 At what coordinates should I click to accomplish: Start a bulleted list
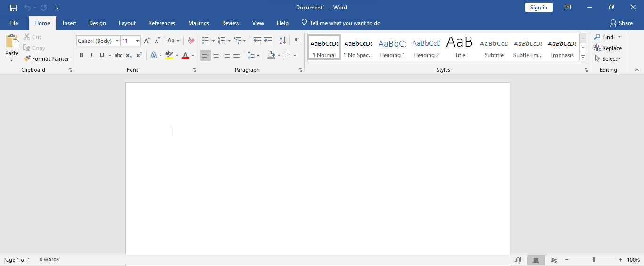[205, 41]
